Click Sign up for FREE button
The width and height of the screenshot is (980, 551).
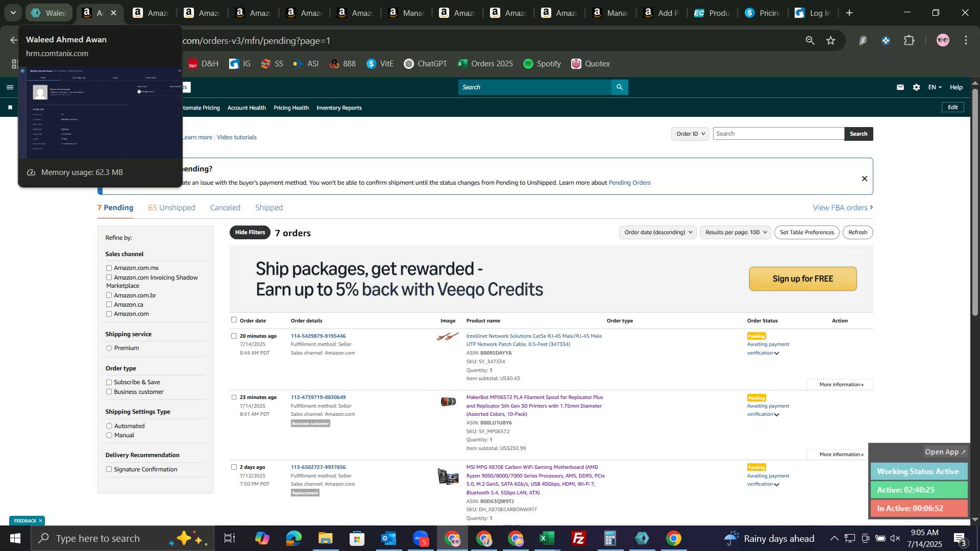tap(803, 279)
